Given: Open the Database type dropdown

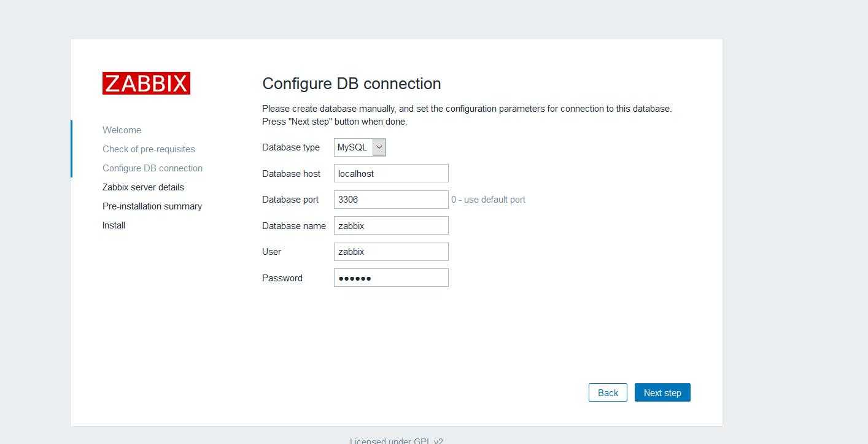Looking at the screenshot, I should (x=360, y=147).
